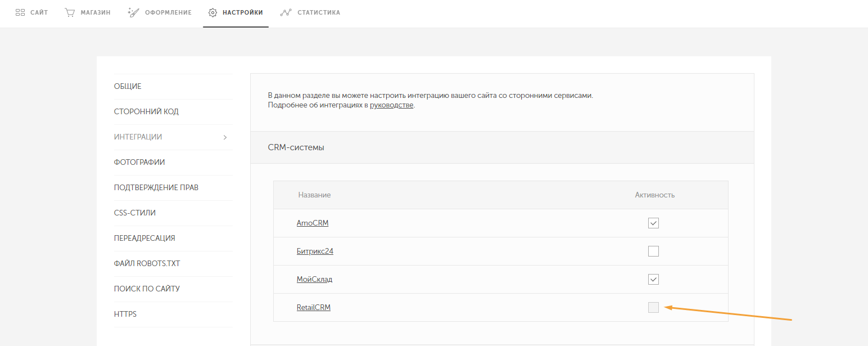Open the RetailCRM integration link
868x346 pixels.
[314, 308]
